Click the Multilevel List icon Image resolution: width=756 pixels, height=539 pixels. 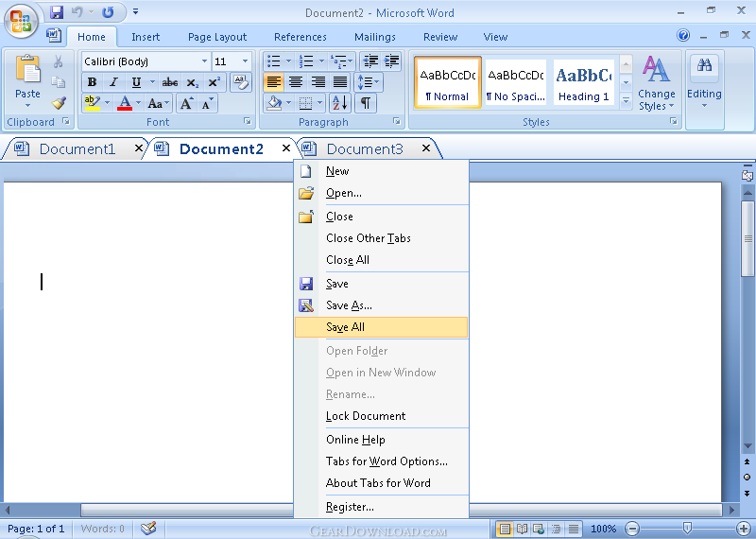341,61
